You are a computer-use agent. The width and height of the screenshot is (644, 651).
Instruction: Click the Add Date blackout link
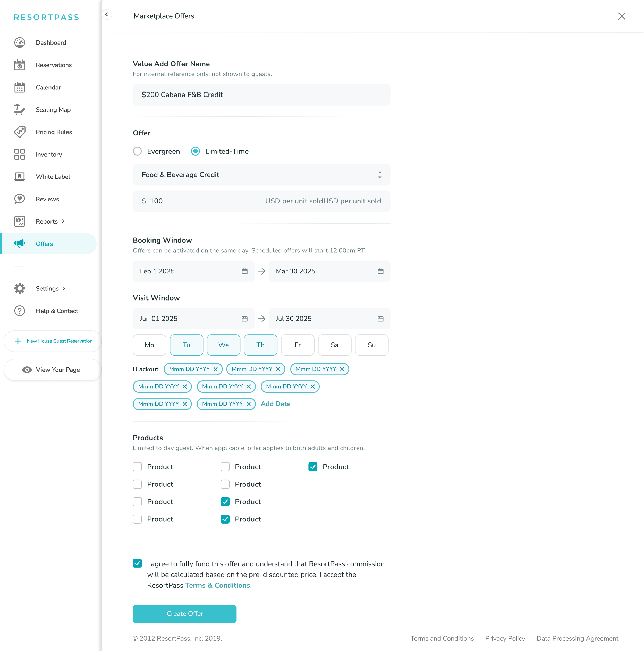click(x=275, y=404)
